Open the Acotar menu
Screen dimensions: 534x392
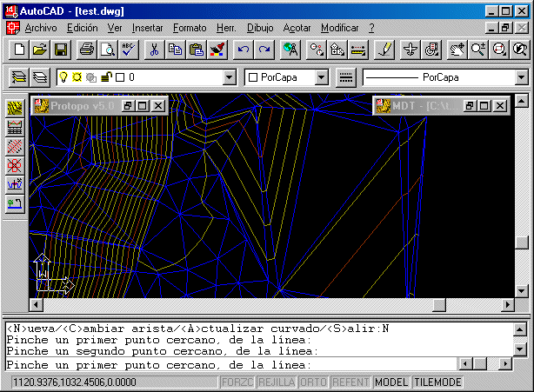click(297, 28)
